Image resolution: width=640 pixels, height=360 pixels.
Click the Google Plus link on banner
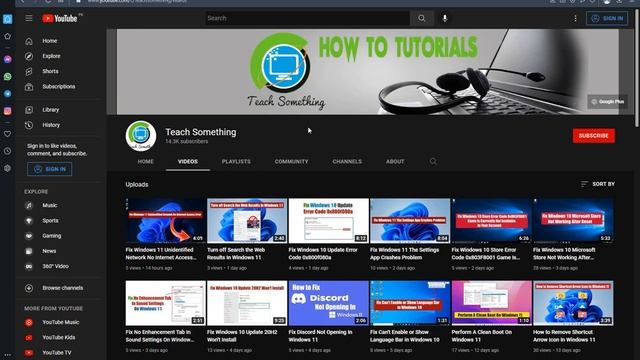coord(607,102)
